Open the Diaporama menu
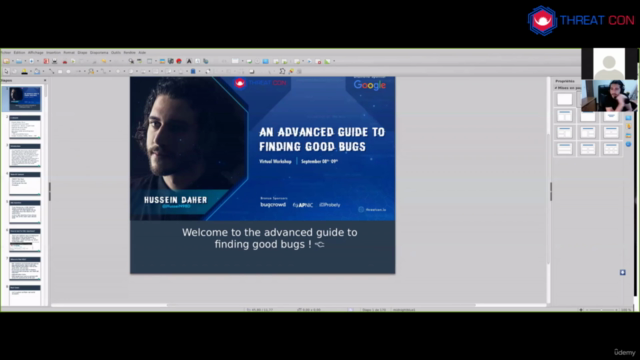Viewport: 640px width, 360px height. 99,53
